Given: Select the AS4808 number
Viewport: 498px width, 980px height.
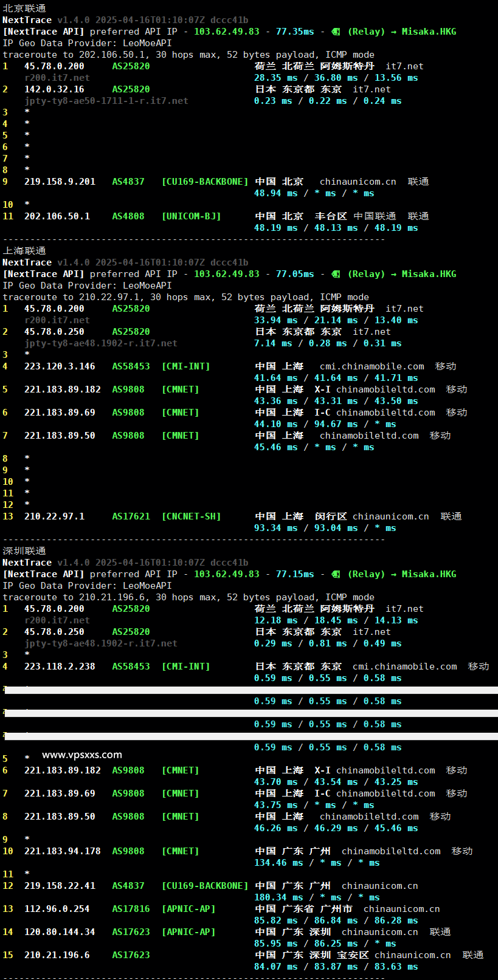Looking at the screenshot, I should point(128,216).
